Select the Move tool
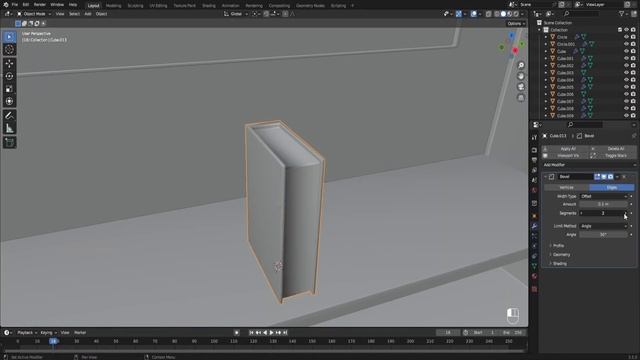Viewport: 640px width, 360px height. (9, 64)
